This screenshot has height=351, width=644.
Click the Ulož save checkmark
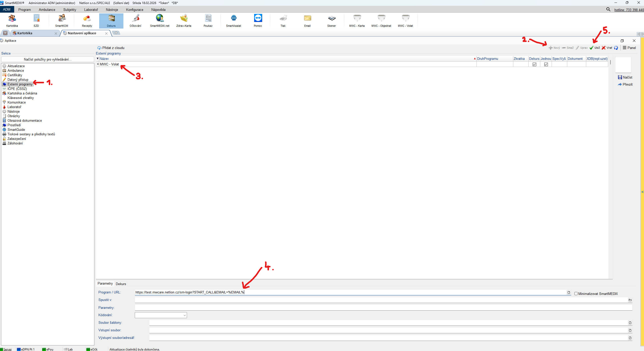tap(592, 48)
